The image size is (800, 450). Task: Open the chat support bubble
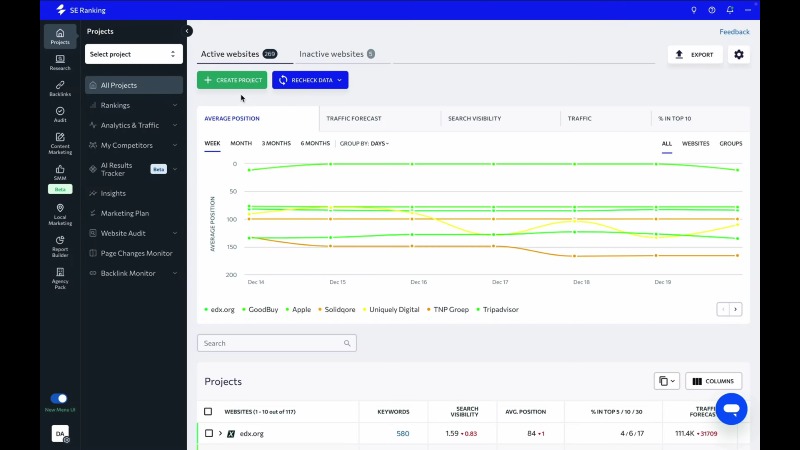pyautogui.click(x=731, y=408)
